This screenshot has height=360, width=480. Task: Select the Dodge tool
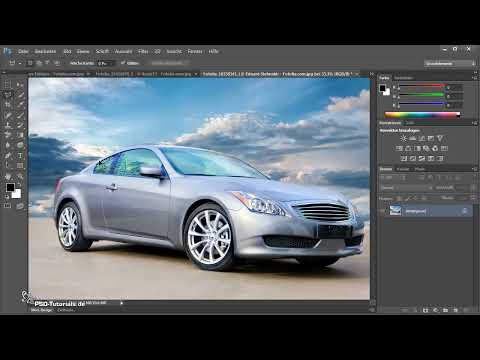tap(20, 145)
